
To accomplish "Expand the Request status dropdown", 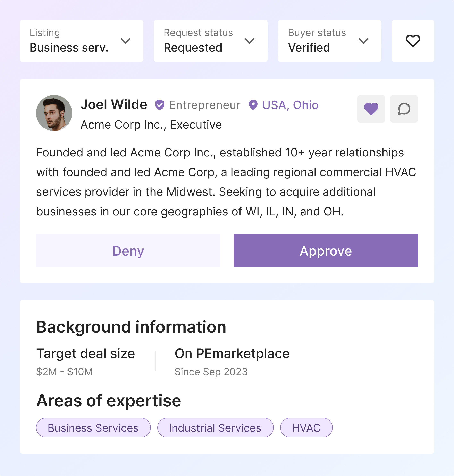I will point(210,41).
